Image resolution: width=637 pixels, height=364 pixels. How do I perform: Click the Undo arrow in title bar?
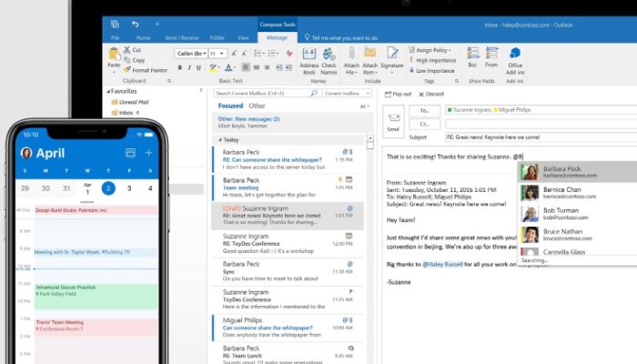point(136,25)
